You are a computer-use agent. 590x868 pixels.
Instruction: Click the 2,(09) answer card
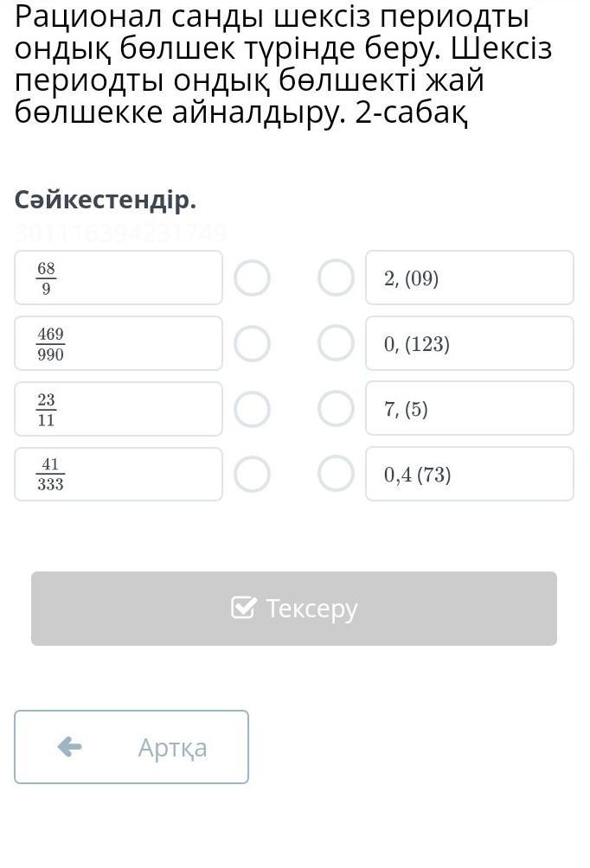(469, 278)
